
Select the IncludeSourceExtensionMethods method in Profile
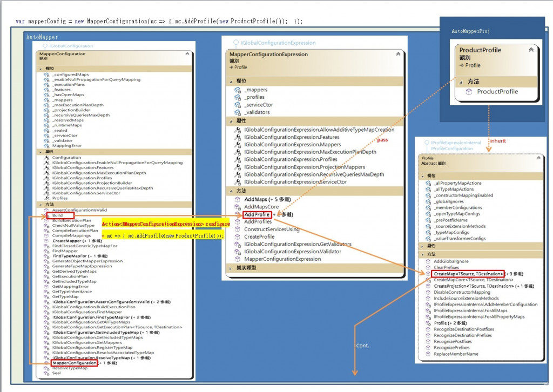[466, 299]
